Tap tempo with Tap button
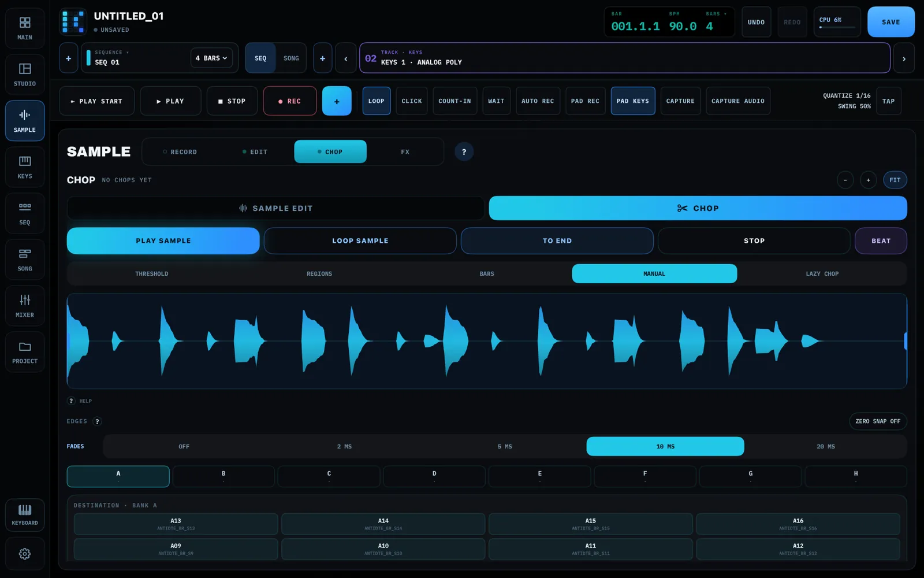The height and width of the screenshot is (578, 924). point(888,101)
